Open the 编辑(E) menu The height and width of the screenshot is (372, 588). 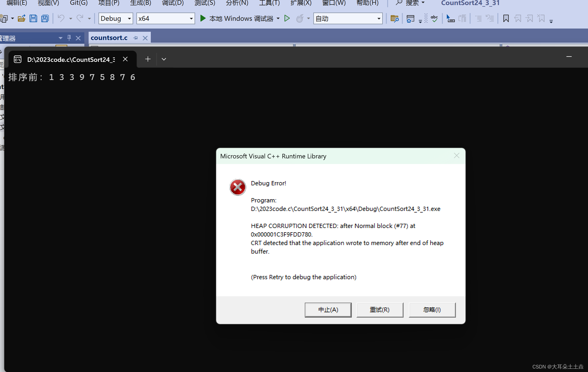point(17,3)
